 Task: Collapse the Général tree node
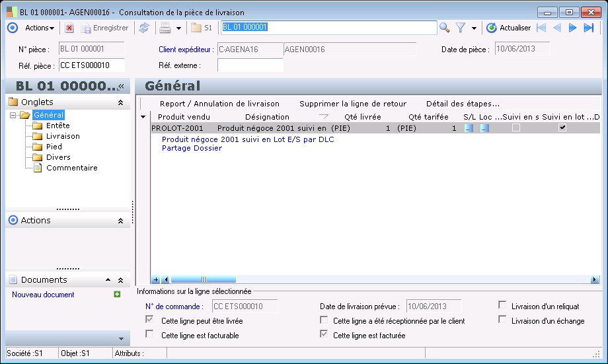pos(13,115)
